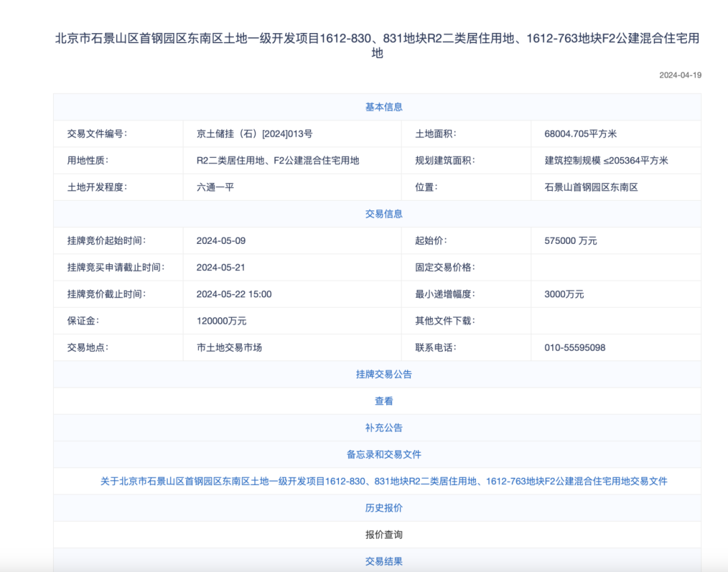Select the 交易信息 section header

click(x=384, y=214)
